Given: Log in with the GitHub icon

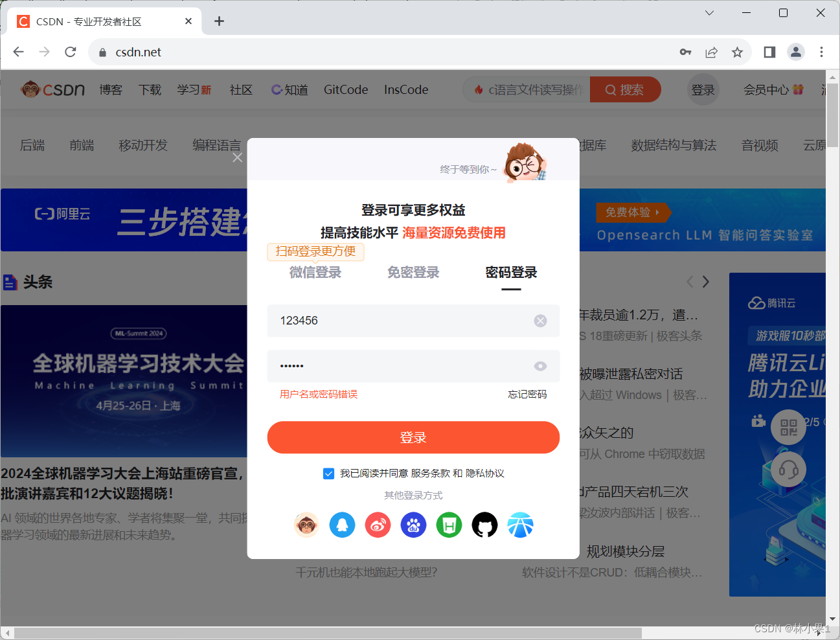Looking at the screenshot, I should coord(484,525).
